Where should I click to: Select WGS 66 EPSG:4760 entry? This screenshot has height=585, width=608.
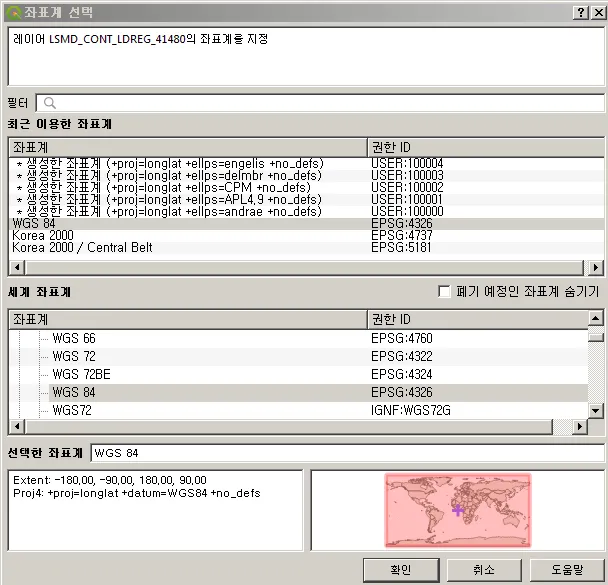coord(74,338)
